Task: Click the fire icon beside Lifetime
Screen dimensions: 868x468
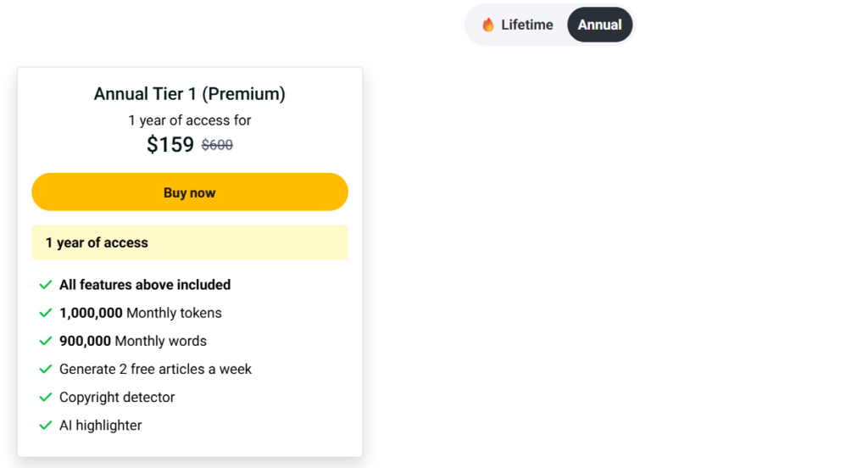Action: click(x=488, y=25)
